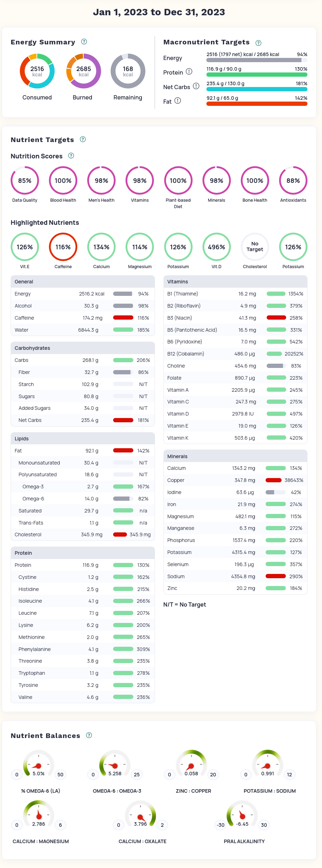The width and height of the screenshot is (322, 868).
Task: Select the Copper 347.8 mg row
Action: pyautogui.click(x=235, y=480)
